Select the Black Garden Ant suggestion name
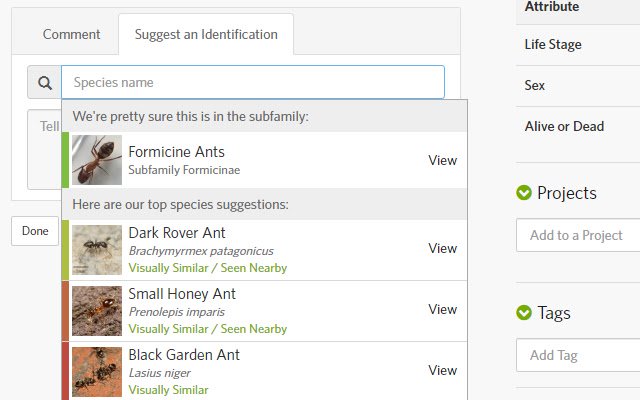 click(x=184, y=355)
